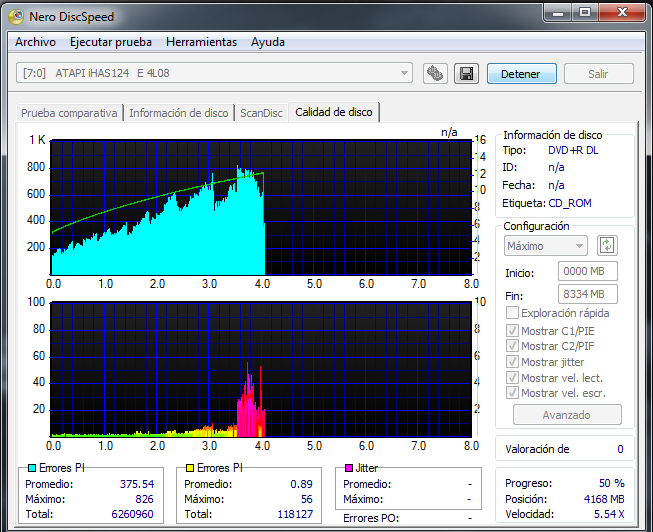Screen dimensions: 653x532
Task: Click the floppy disk save icon
Action: [x=465, y=74]
